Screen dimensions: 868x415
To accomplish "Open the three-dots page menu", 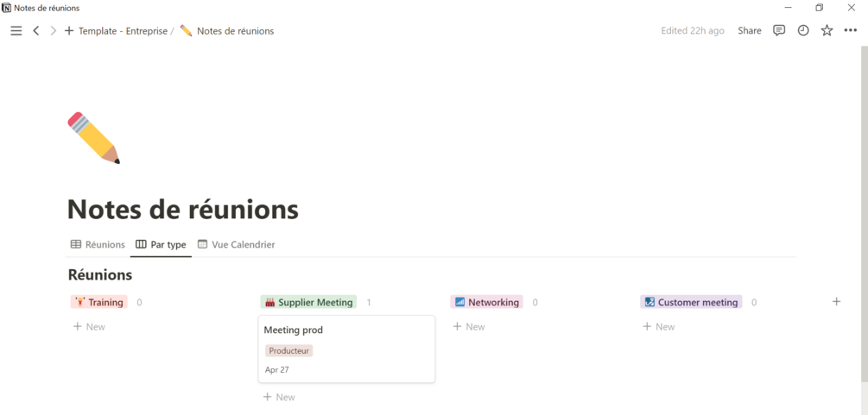I will point(851,31).
